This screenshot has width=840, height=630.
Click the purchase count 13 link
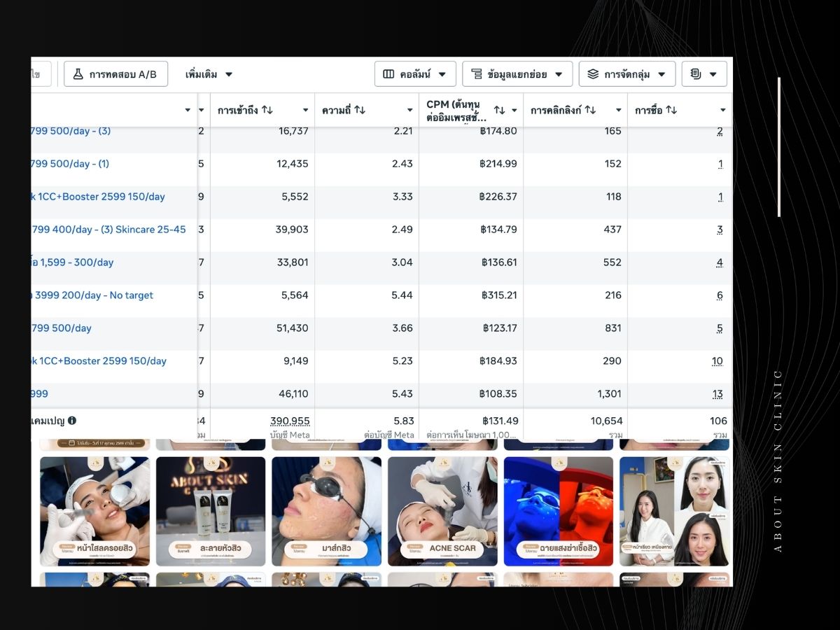click(717, 394)
